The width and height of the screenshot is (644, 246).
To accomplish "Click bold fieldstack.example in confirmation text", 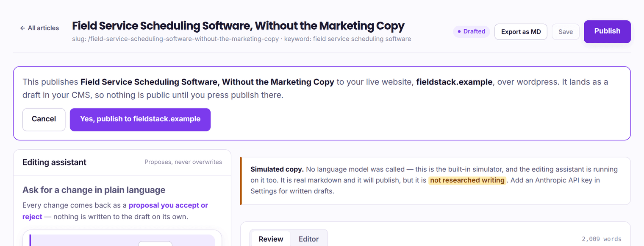I will click(454, 82).
